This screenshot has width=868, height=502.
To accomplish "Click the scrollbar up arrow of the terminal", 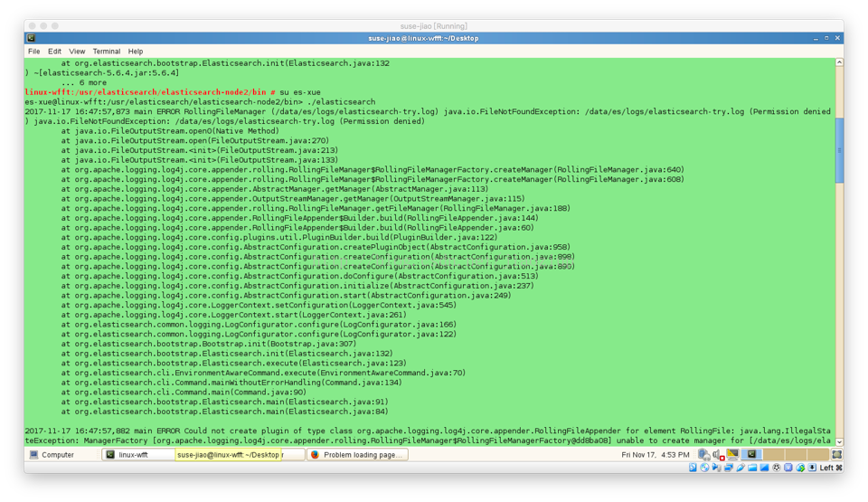I will click(x=839, y=62).
